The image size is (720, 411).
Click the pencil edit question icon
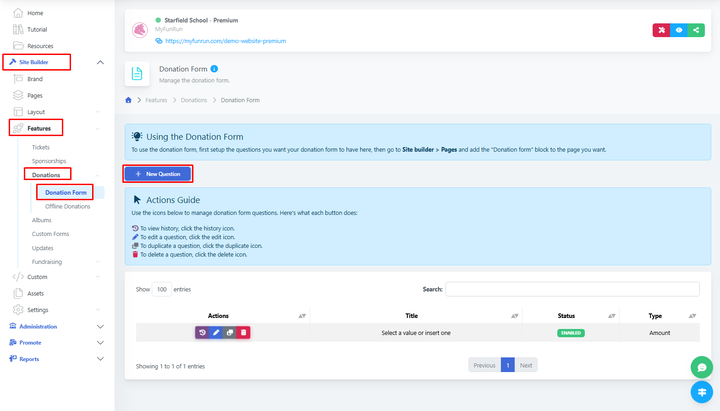216,332
